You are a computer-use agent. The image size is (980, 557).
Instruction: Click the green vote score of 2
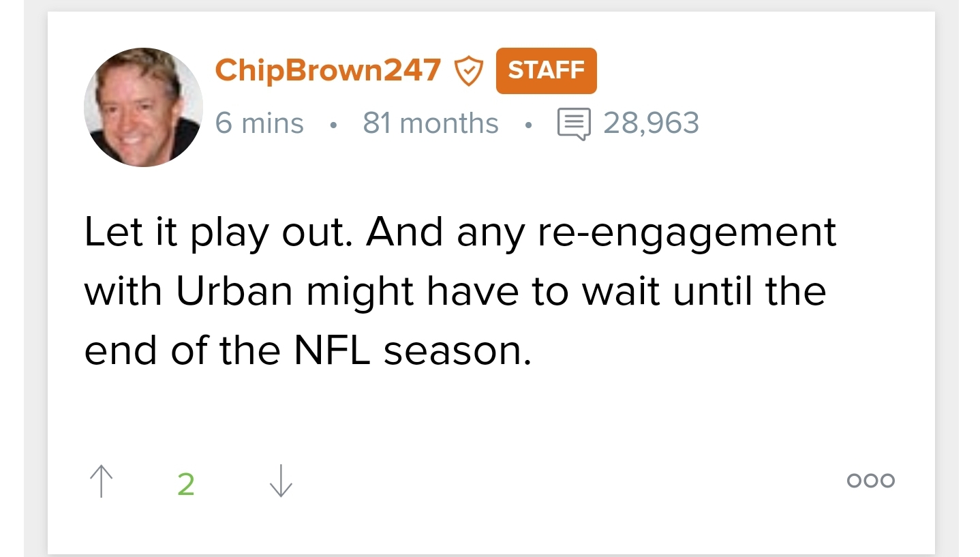185,484
